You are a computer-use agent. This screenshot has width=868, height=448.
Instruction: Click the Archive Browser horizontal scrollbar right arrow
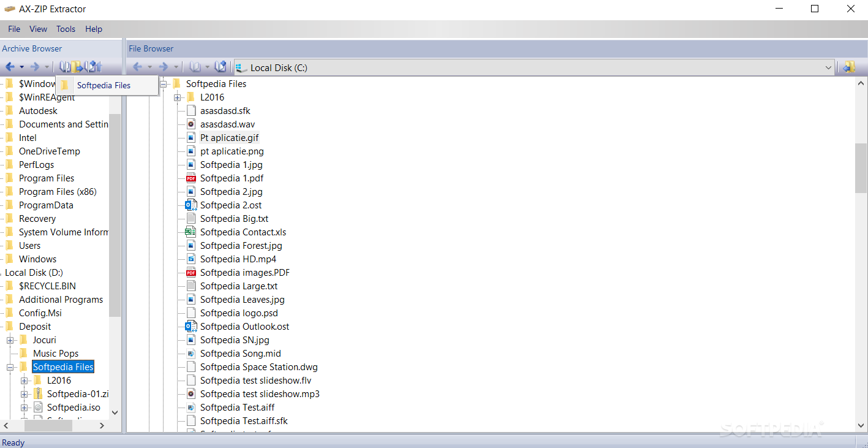pos(103,425)
